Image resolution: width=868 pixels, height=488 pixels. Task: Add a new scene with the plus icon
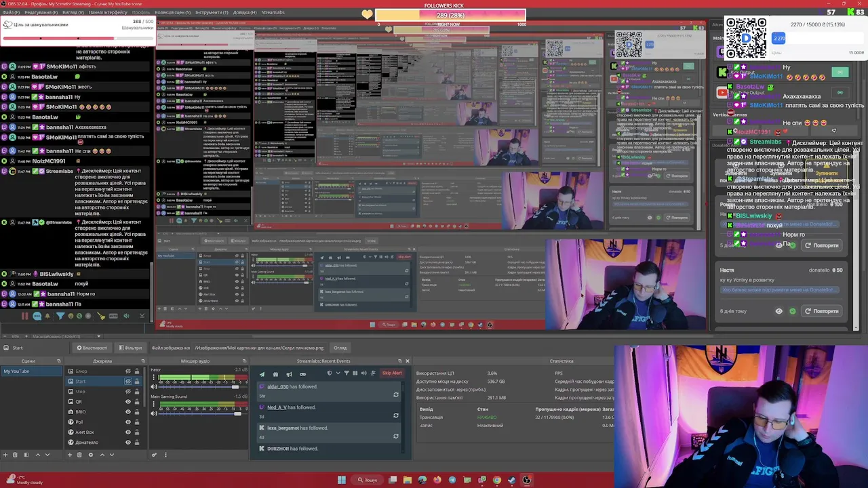(x=5, y=455)
